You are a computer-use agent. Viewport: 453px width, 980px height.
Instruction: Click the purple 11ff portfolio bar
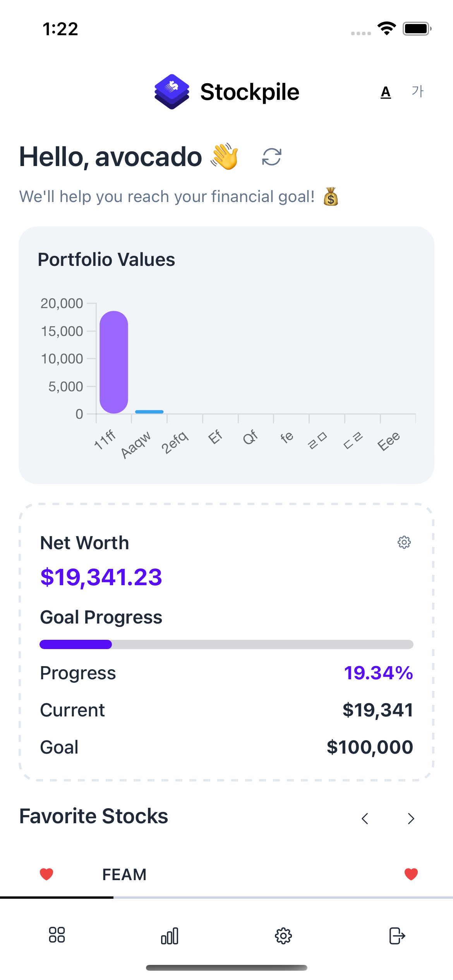point(114,362)
